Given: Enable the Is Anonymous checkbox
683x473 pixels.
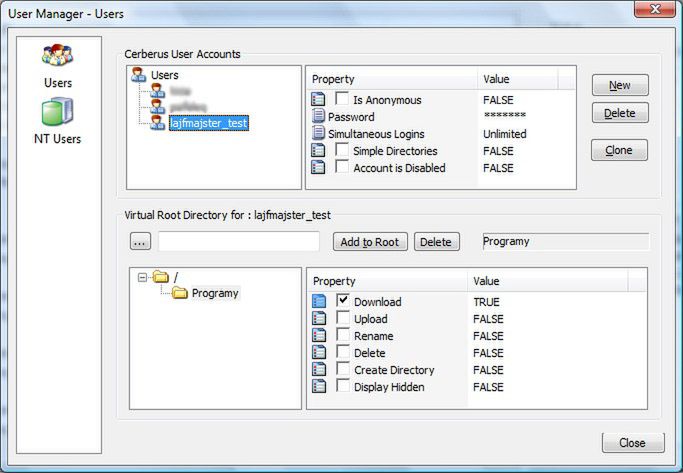Looking at the screenshot, I should tap(342, 98).
